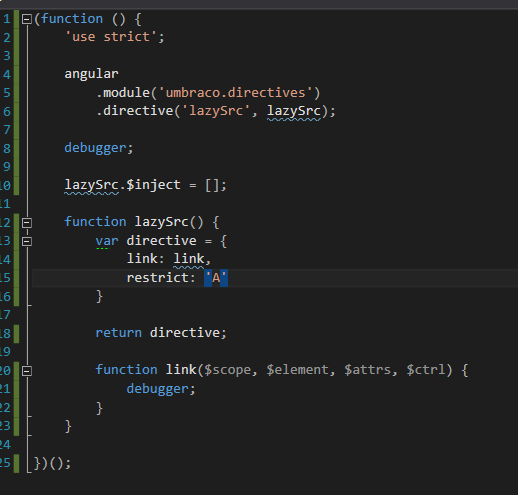Click $inject on line 10
The width and height of the screenshot is (518, 495).
(154, 185)
